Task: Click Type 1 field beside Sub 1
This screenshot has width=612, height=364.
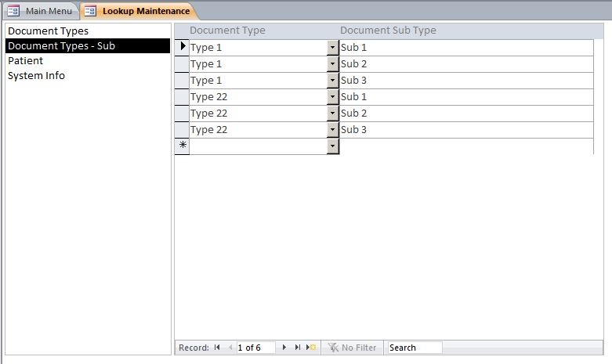Action: click(259, 48)
